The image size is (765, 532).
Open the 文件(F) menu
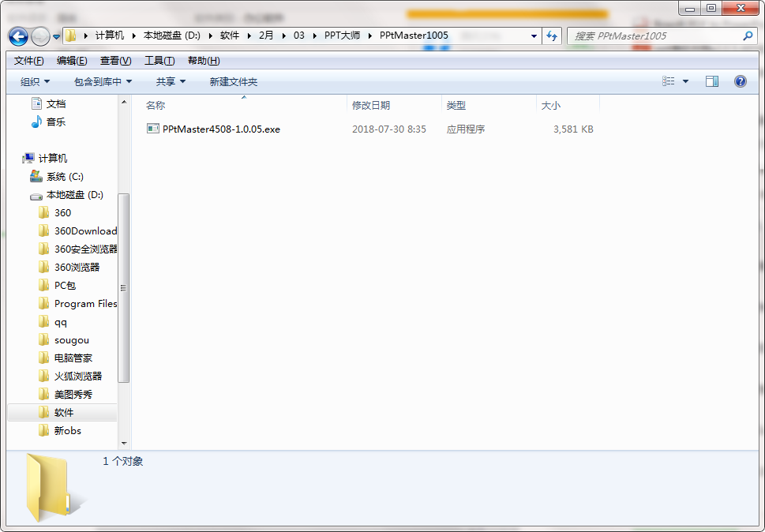(x=28, y=61)
